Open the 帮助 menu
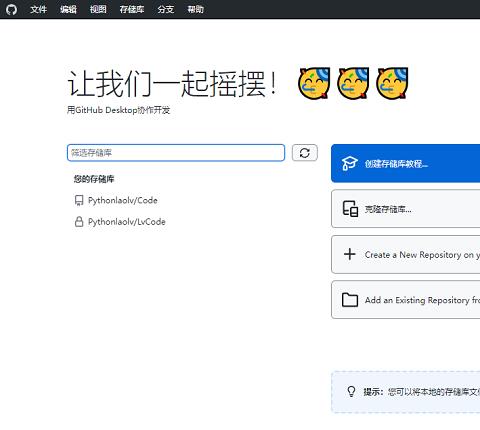This screenshot has width=480, height=430. click(195, 9)
